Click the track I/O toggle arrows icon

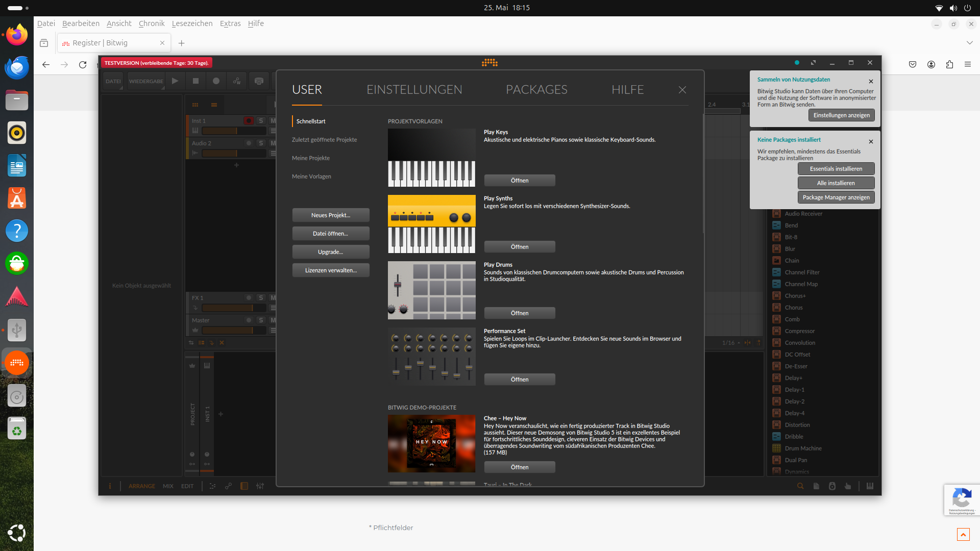tap(191, 343)
